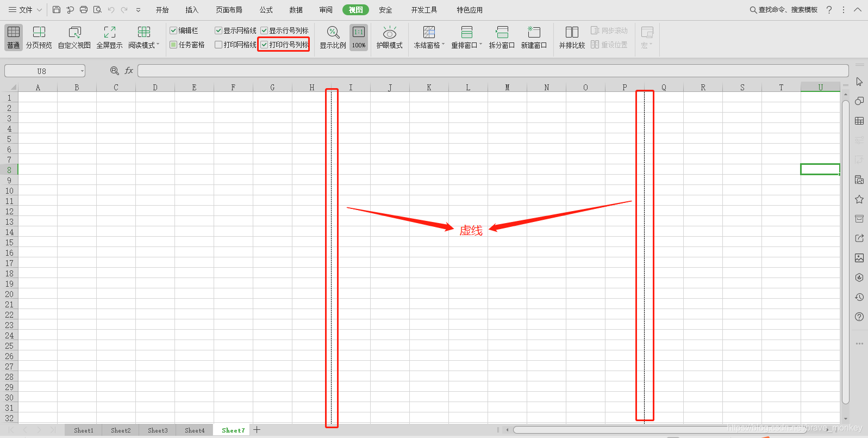Open the Security (安全) tab

[385, 10]
